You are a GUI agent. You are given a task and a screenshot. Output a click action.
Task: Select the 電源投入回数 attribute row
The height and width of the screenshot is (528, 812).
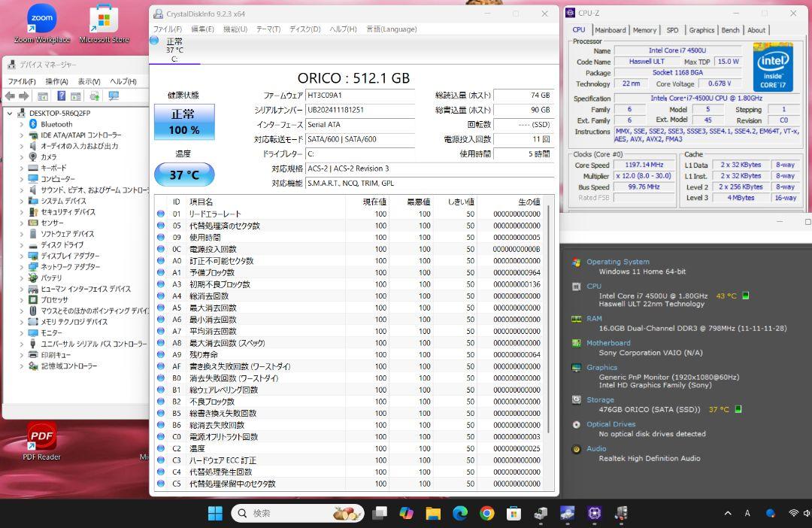[350, 249]
